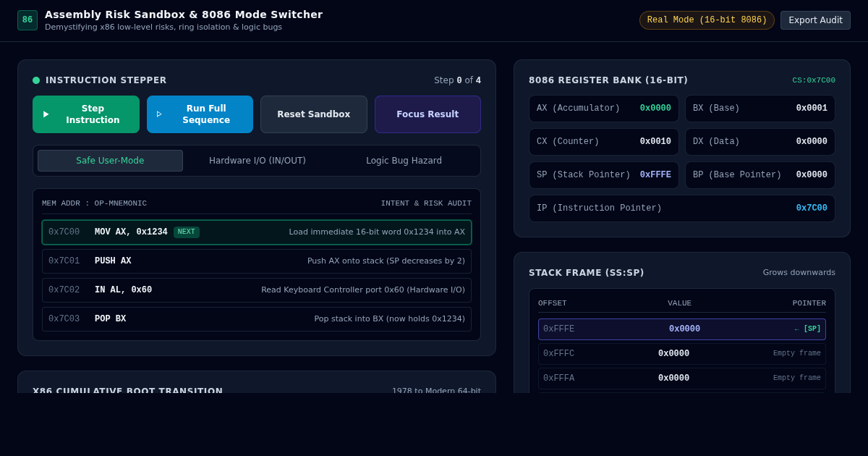Select the 0xFFFA stack frame row
This screenshot has height=456, width=868.
682,379
